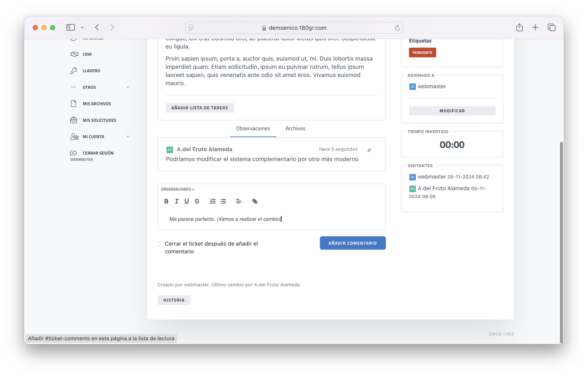Insert a link in the comment

click(x=255, y=201)
